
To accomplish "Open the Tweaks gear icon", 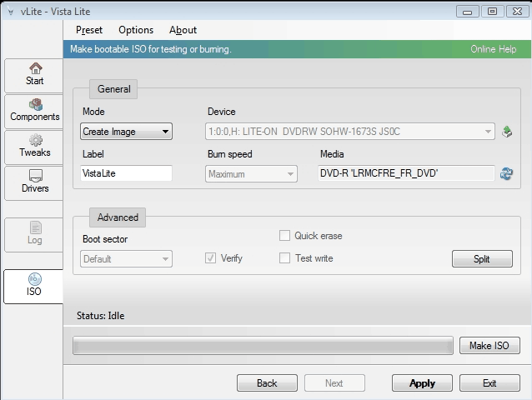I will click(35, 140).
